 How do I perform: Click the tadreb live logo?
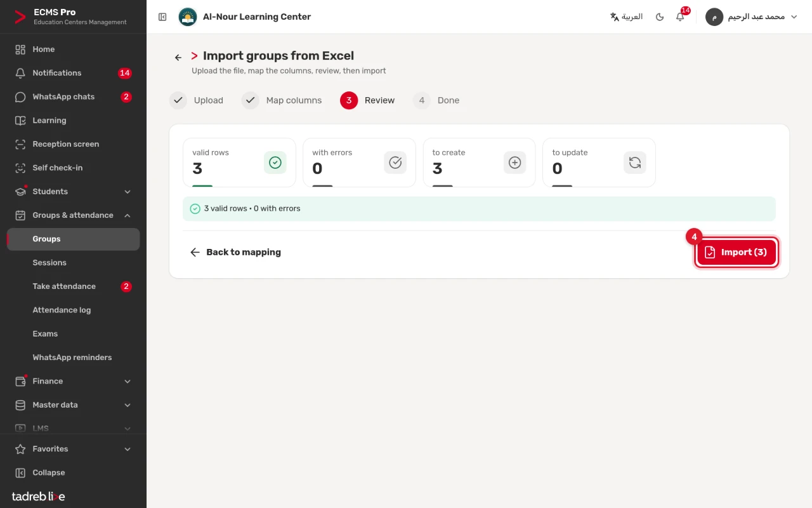pyautogui.click(x=38, y=496)
